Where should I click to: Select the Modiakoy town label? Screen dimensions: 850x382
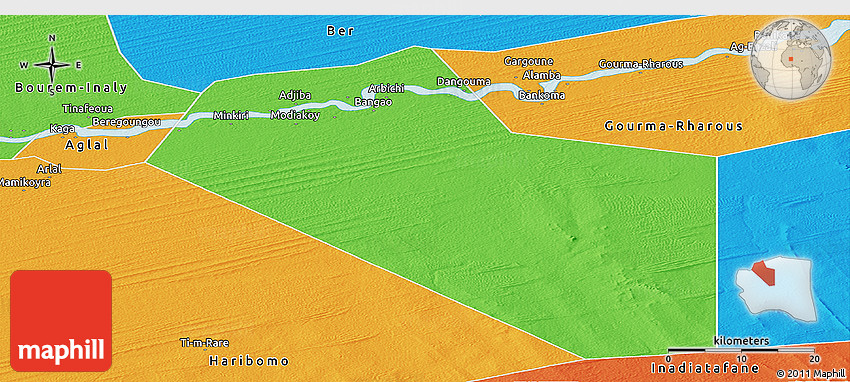295,115
